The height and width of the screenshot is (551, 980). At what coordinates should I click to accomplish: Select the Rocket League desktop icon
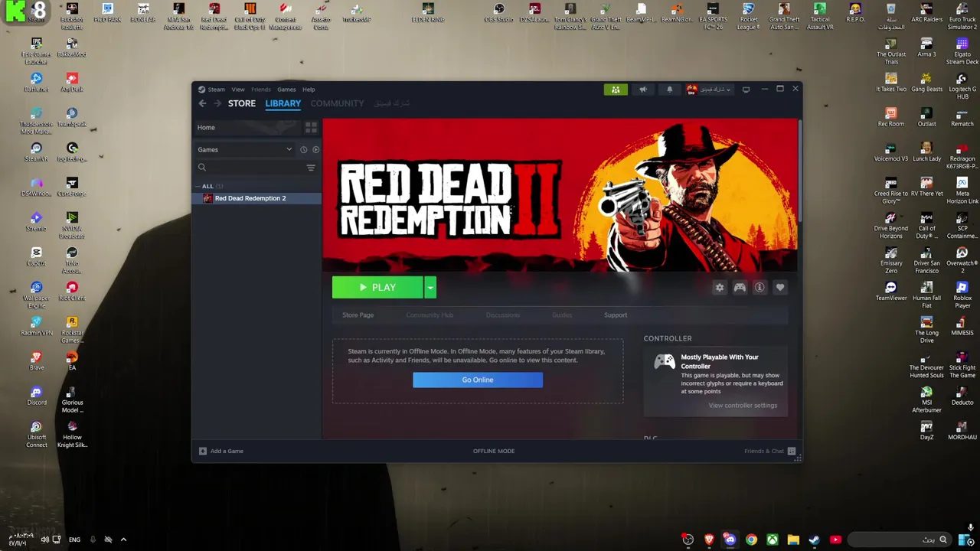click(x=748, y=17)
